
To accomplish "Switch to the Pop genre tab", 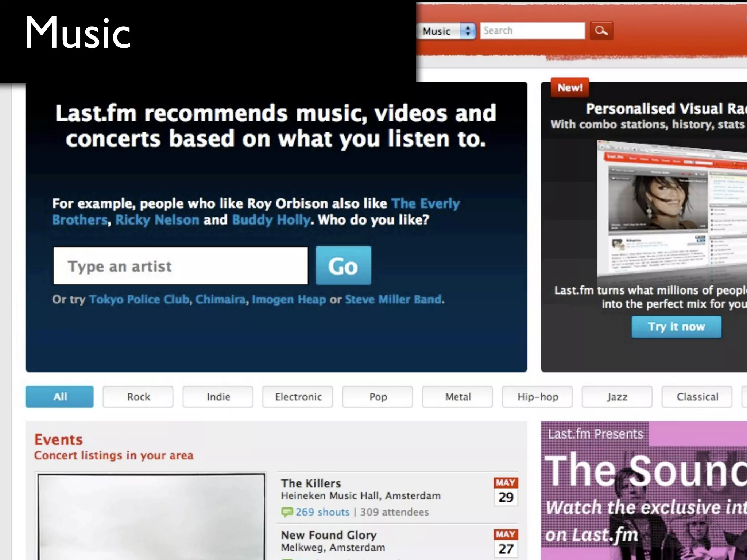I will 378,397.
